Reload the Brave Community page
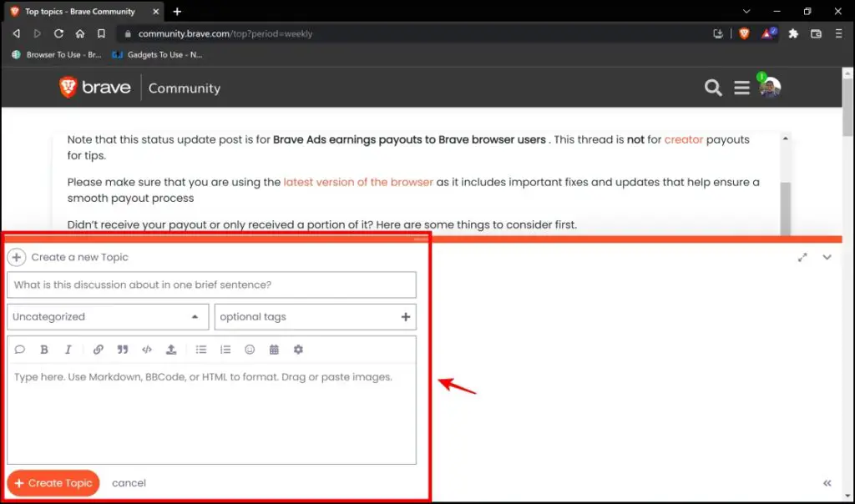 click(58, 33)
